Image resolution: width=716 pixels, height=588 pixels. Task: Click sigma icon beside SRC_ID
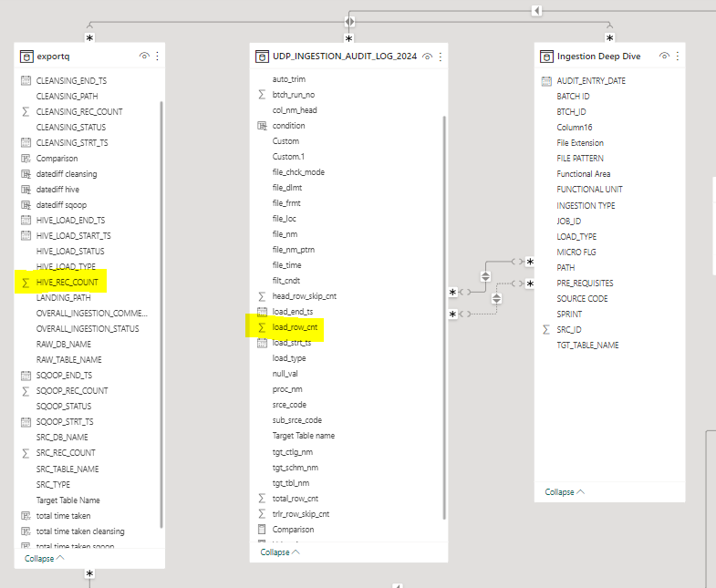pos(546,330)
